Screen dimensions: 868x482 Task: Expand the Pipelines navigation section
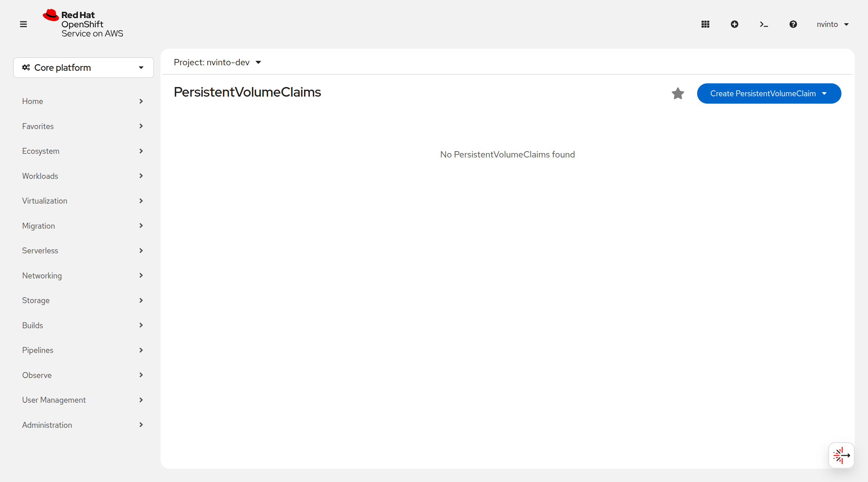(x=83, y=350)
